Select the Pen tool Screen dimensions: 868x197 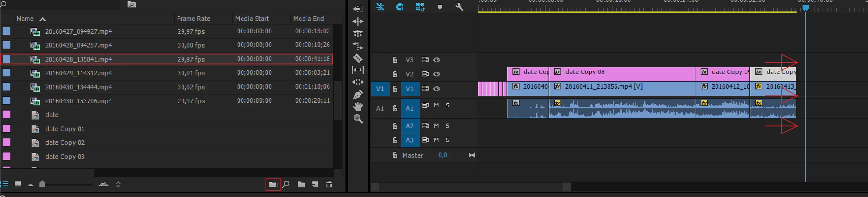coord(358,95)
